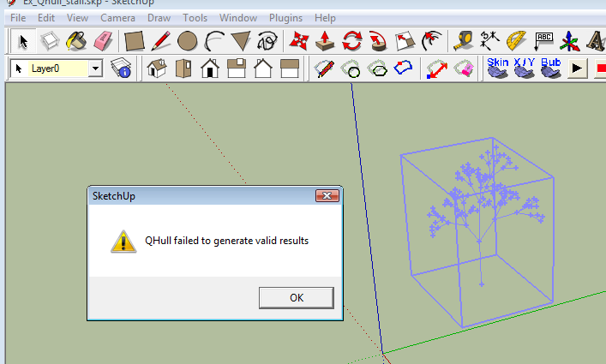606x364 pixels.
Task: Select the Circle drawing tool
Action: 188,41
